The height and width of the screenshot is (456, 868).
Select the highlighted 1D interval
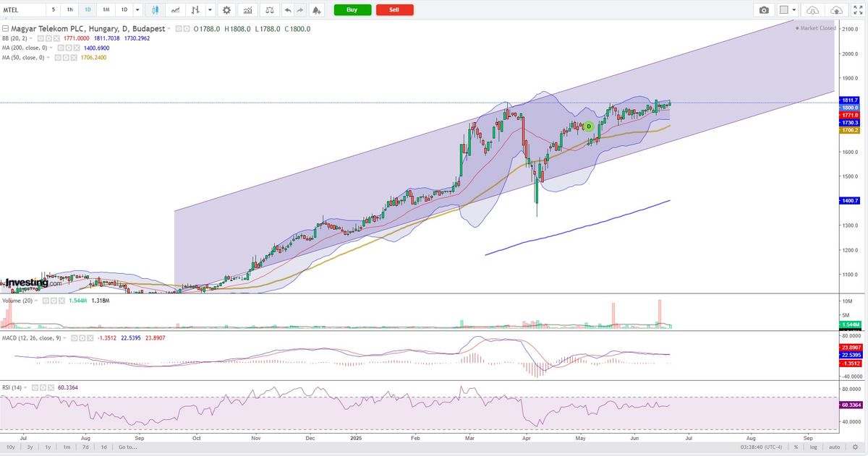point(88,10)
